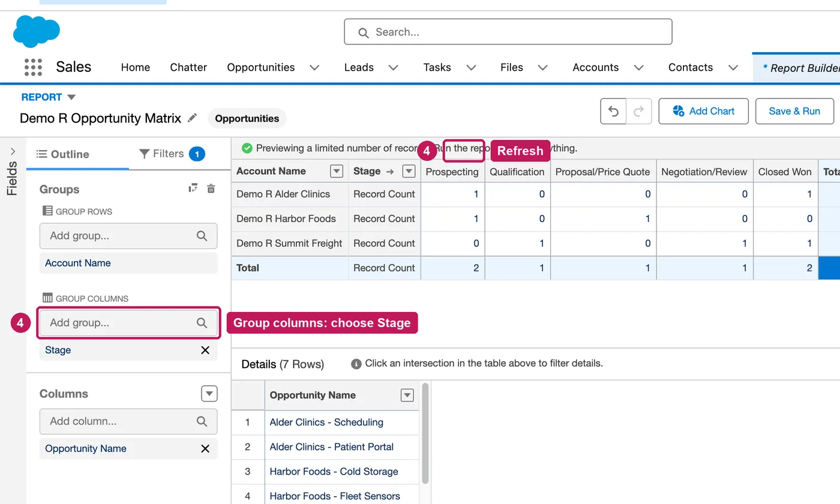Click Summit Freight Qualification intersection cell
This screenshot has width=840, height=504.
coord(517,244)
